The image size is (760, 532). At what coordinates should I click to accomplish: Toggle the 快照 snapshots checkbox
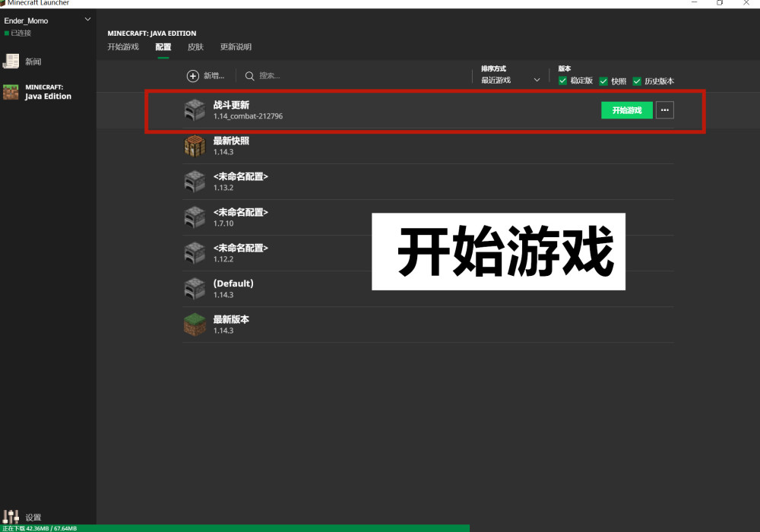pyautogui.click(x=603, y=81)
